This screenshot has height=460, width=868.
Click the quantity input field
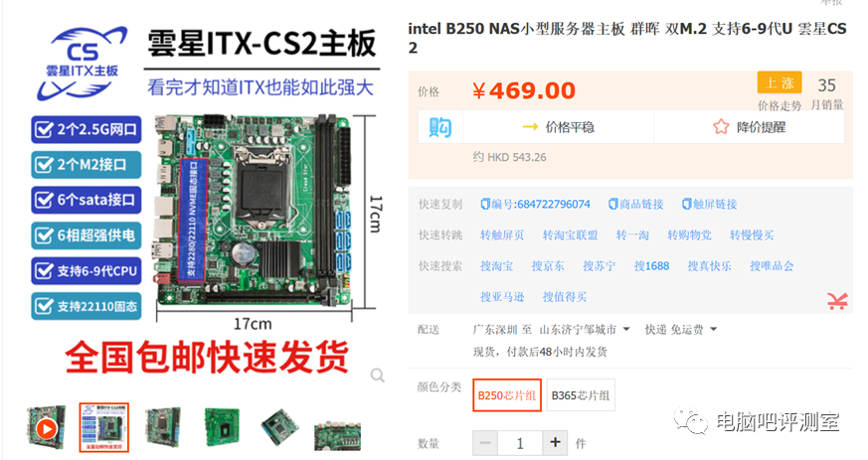(x=520, y=442)
